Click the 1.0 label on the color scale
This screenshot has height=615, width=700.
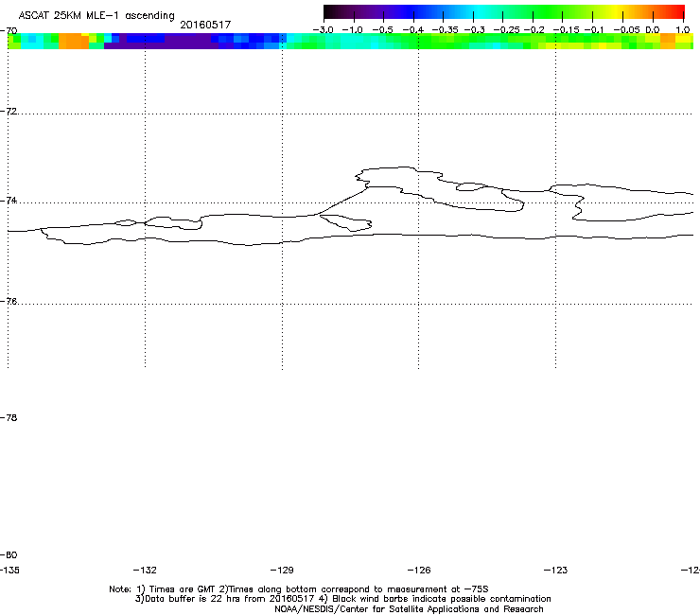(x=683, y=30)
